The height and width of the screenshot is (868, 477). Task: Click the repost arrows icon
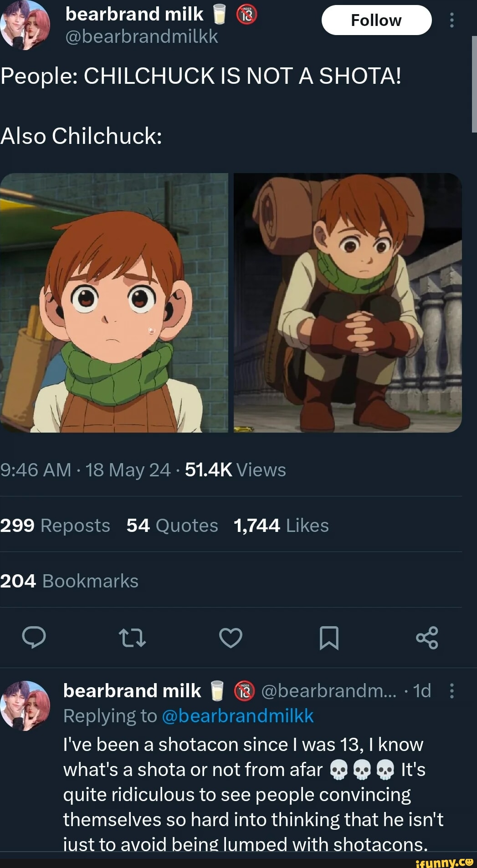[132, 638]
